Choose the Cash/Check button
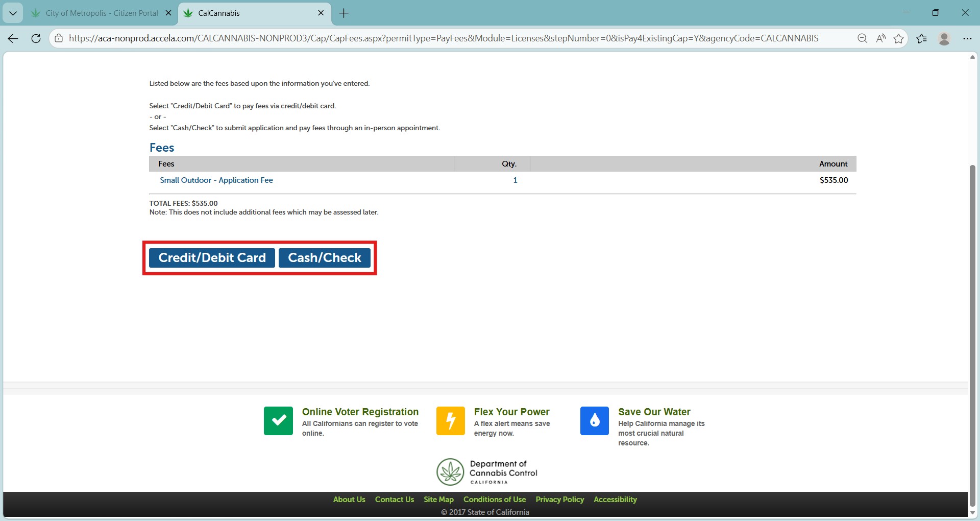Viewport: 980px width, 521px height. click(325, 258)
